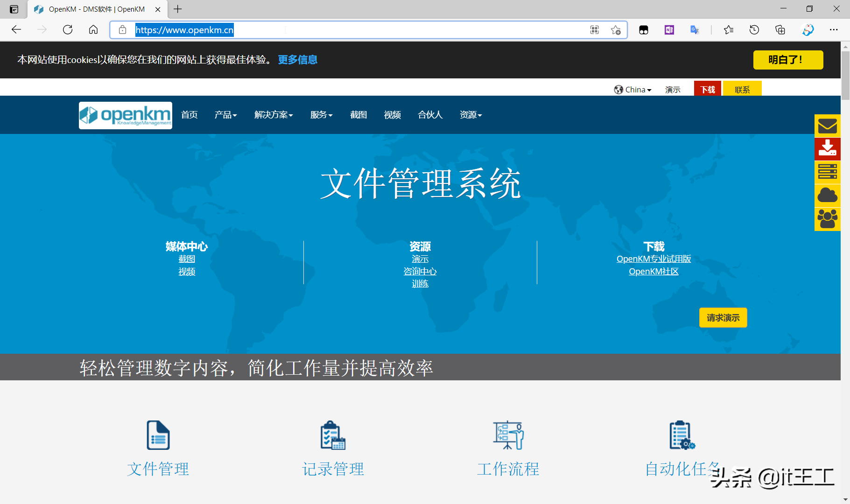Click the server sidebar icon
This screenshot has width=850, height=504.
828,172
